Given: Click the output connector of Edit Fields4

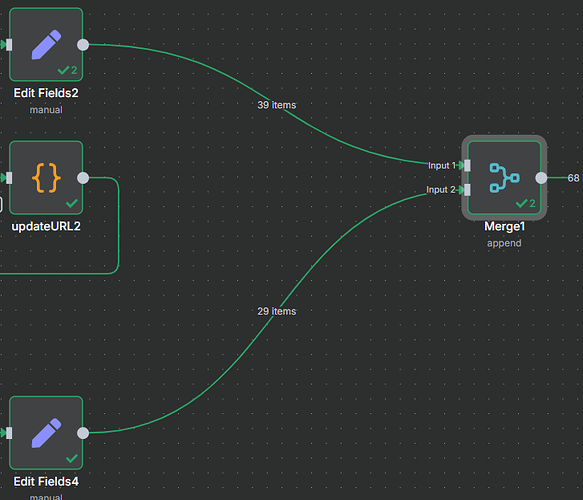Looking at the screenshot, I should click(83, 433).
